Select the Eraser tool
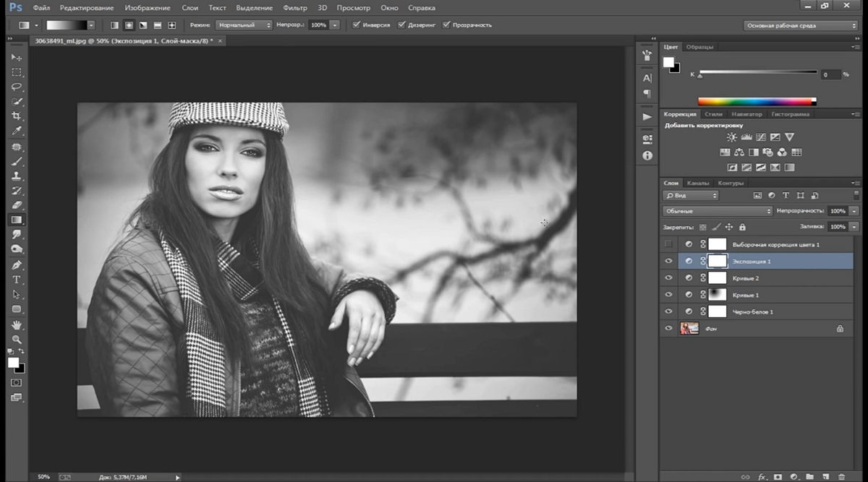The image size is (868, 482). [16, 205]
